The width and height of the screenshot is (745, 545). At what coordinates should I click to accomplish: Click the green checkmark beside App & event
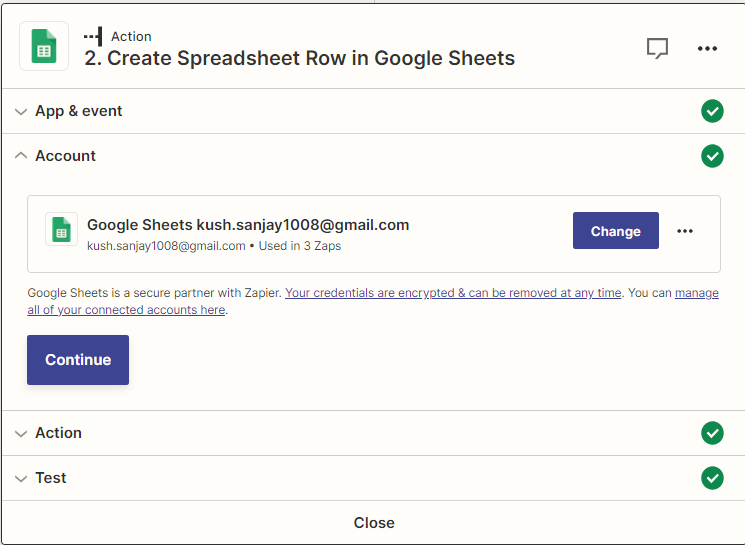click(712, 111)
